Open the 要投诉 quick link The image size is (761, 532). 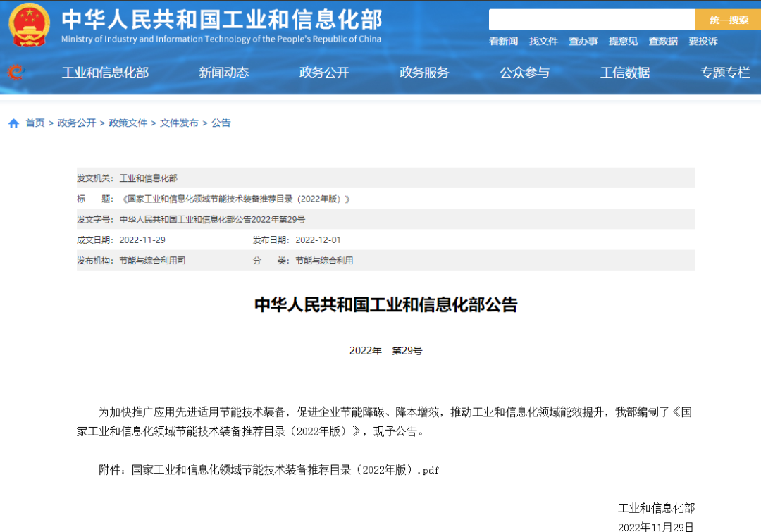coord(703,42)
